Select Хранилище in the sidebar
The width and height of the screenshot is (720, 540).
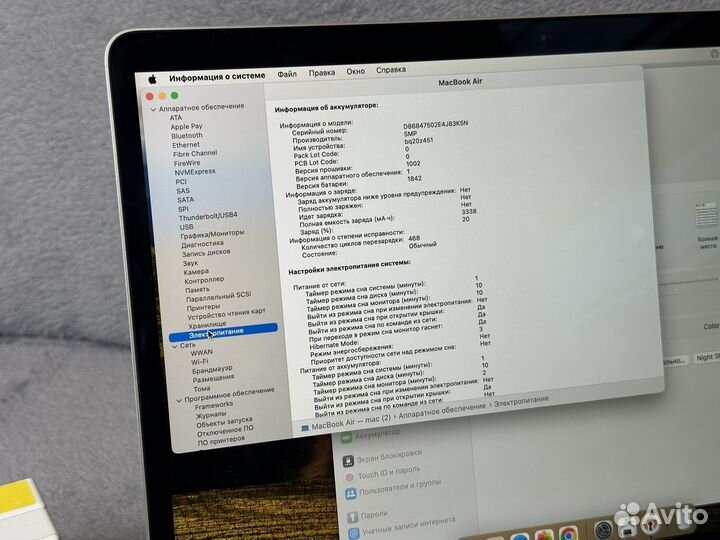[x=208, y=325]
